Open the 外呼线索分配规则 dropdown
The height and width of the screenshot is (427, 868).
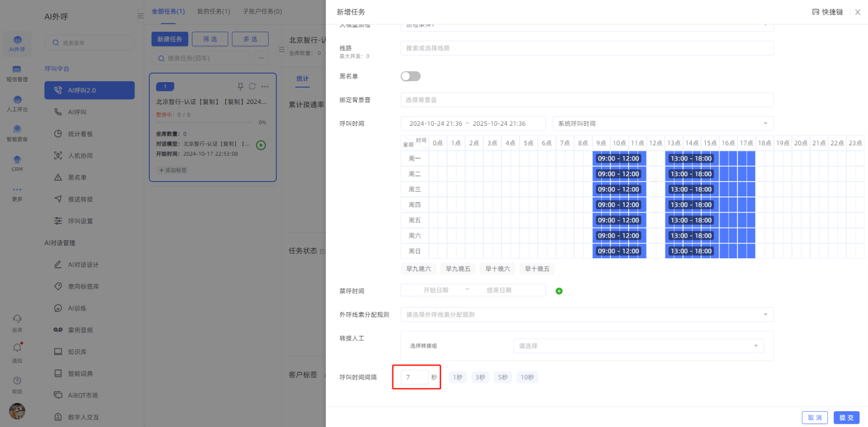pyautogui.click(x=587, y=315)
